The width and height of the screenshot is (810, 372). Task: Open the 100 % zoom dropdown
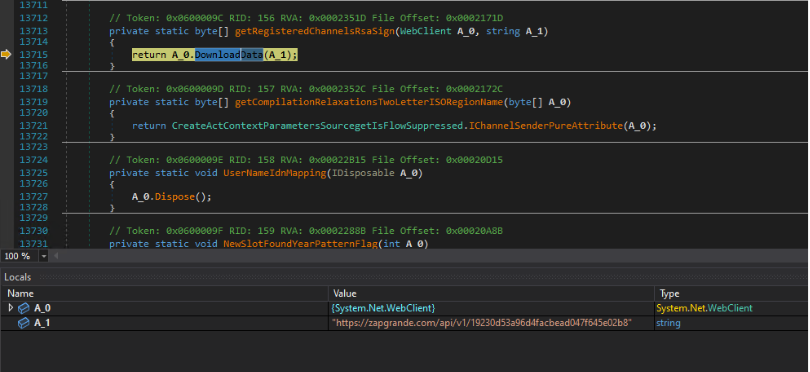[x=44, y=256]
